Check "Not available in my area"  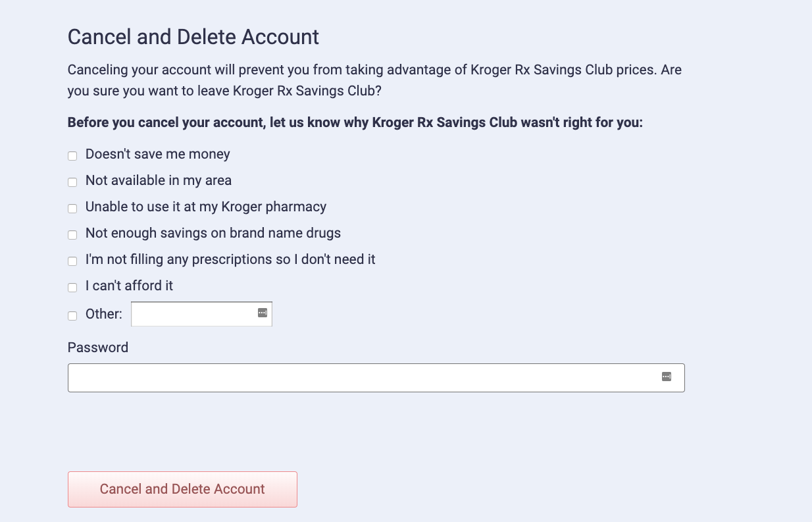72,182
